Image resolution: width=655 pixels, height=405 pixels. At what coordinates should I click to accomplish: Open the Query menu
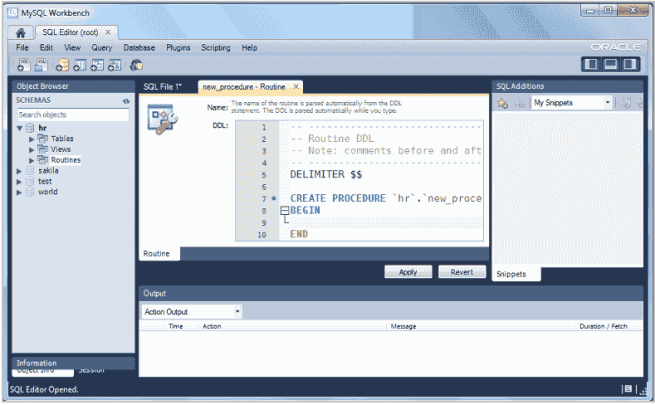pyautogui.click(x=102, y=48)
